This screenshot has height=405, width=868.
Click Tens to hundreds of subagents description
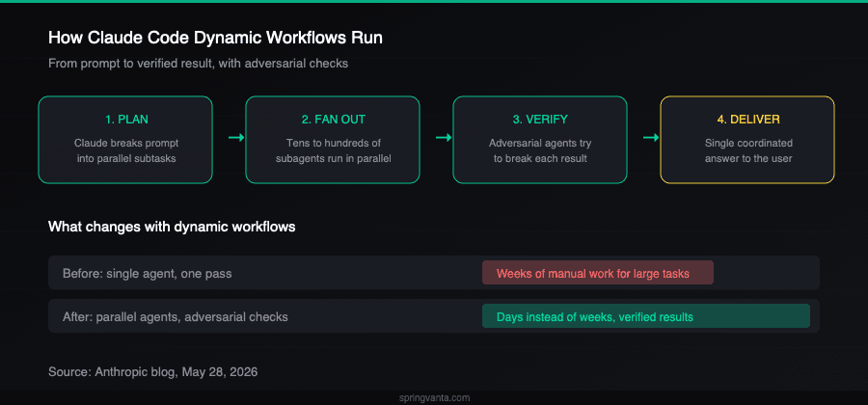[x=333, y=151]
